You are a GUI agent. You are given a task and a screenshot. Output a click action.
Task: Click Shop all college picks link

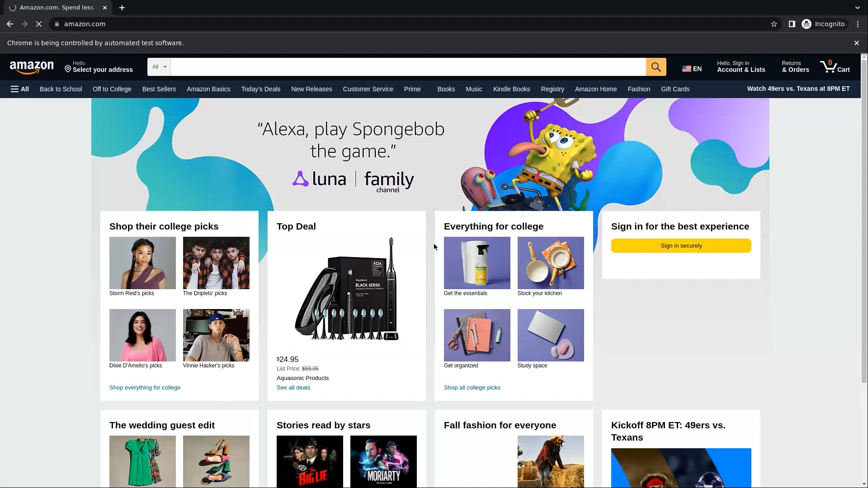(x=472, y=388)
